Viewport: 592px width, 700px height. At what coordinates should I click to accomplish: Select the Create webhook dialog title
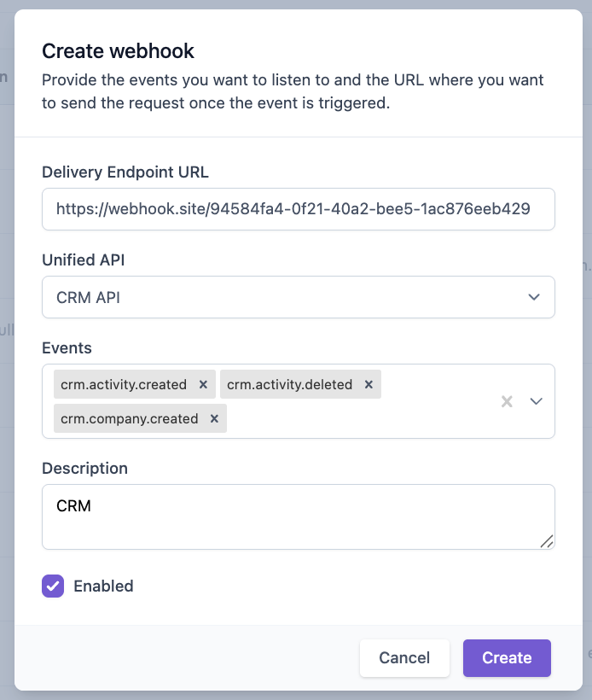[x=117, y=51]
